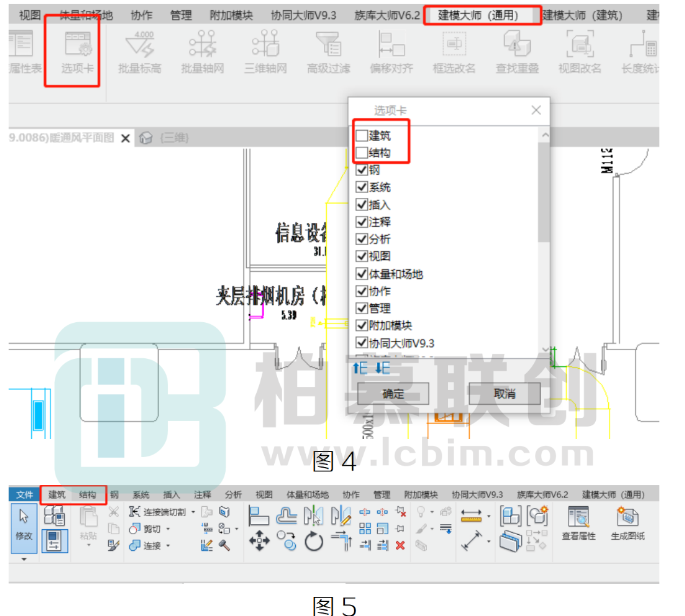Expand the 剪切 dropdown arrow
This screenshot has height=616, width=685.
[x=168, y=529]
